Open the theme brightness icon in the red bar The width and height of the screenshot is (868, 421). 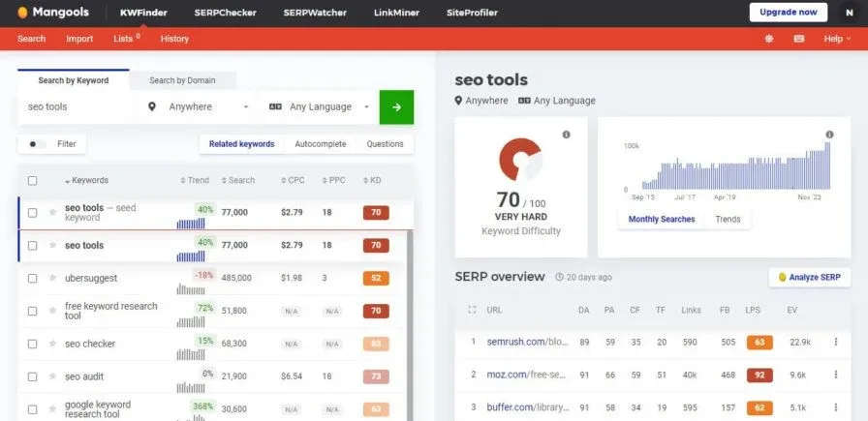click(769, 39)
